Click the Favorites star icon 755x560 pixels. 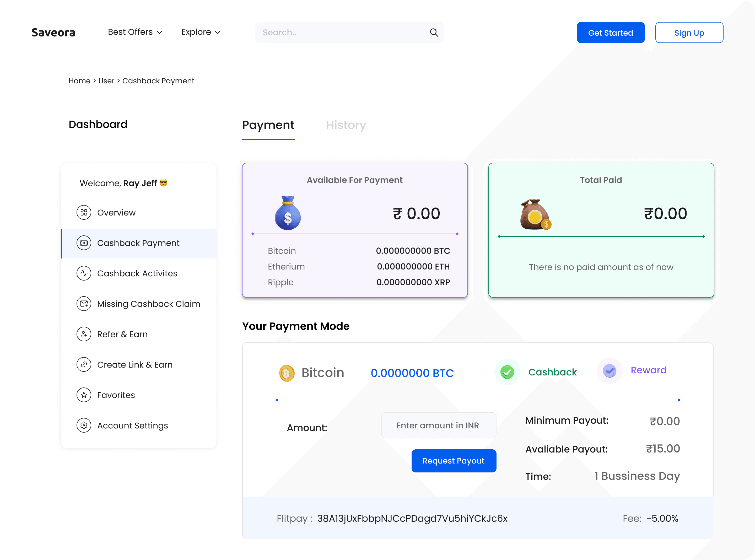click(x=84, y=395)
